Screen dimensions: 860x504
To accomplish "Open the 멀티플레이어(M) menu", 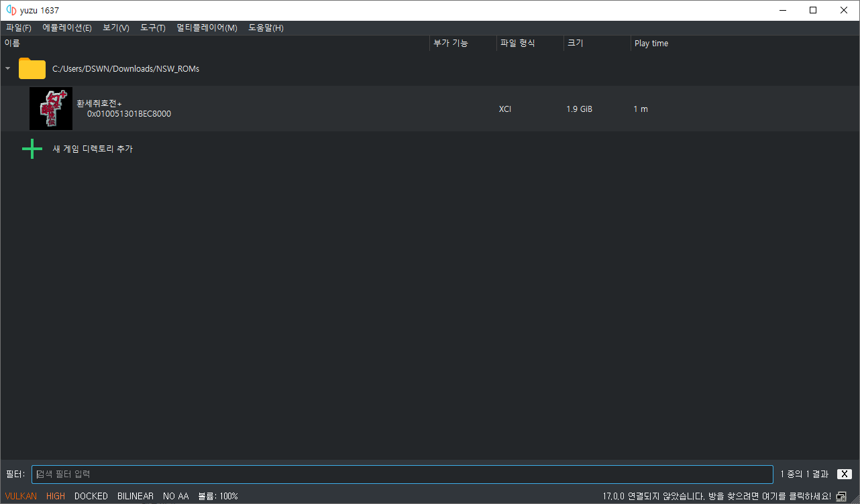I will [207, 28].
